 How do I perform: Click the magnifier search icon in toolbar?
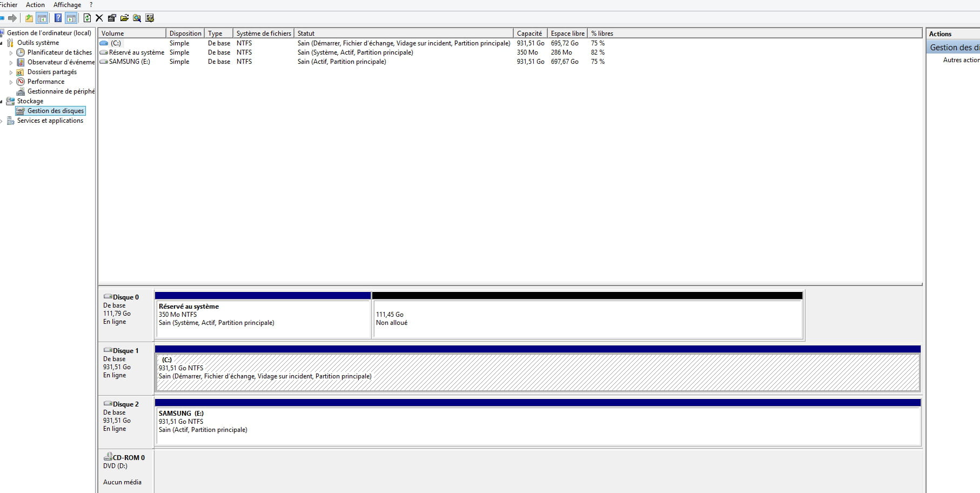(x=137, y=18)
